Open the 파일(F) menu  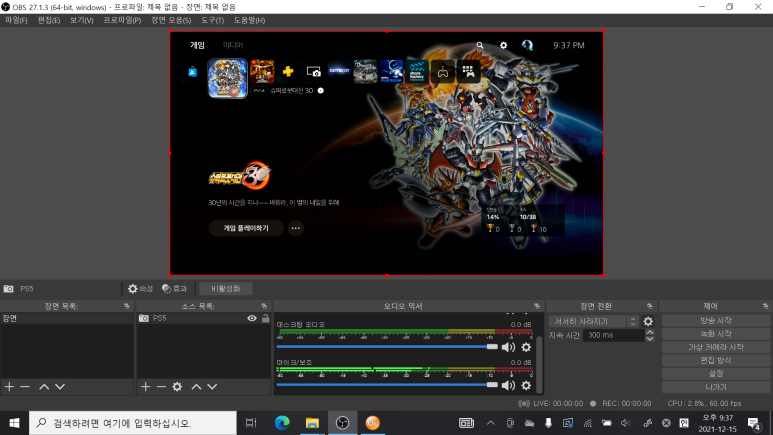(x=16, y=20)
